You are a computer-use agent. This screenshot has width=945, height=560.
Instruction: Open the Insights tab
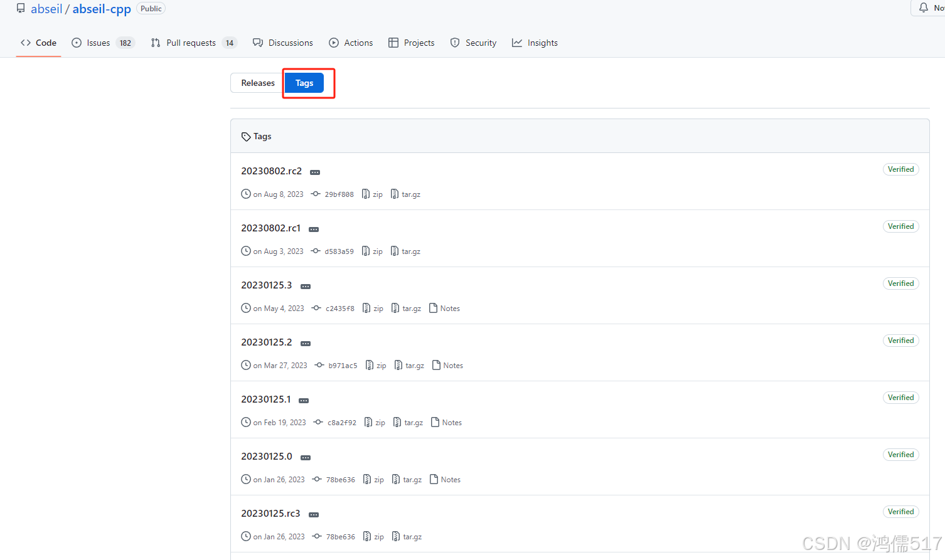pos(535,43)
